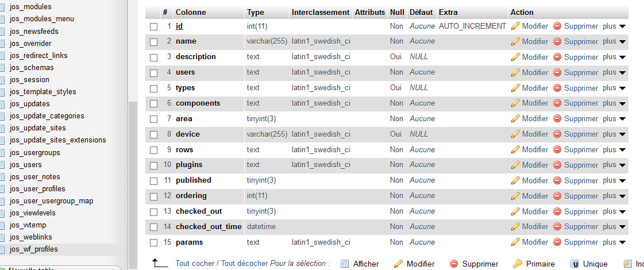Select the checkbox for checked_out_time

(x=153, y=227)
